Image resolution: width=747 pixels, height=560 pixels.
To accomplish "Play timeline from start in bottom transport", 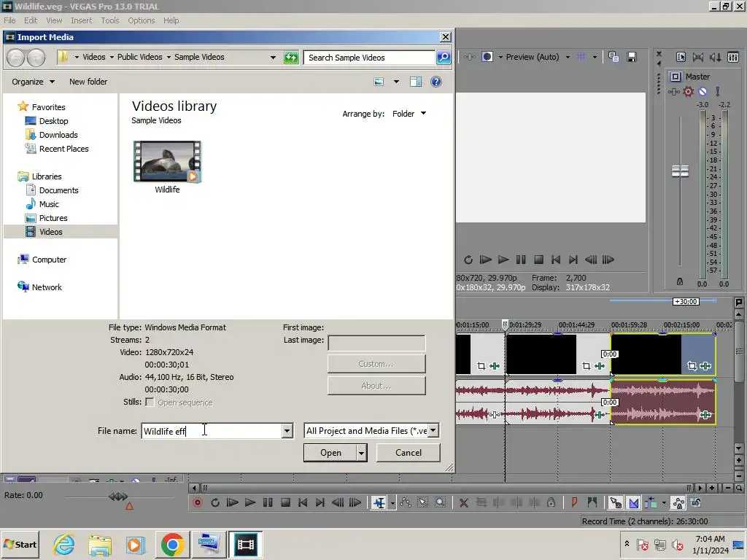I will (x=233, y=502).
